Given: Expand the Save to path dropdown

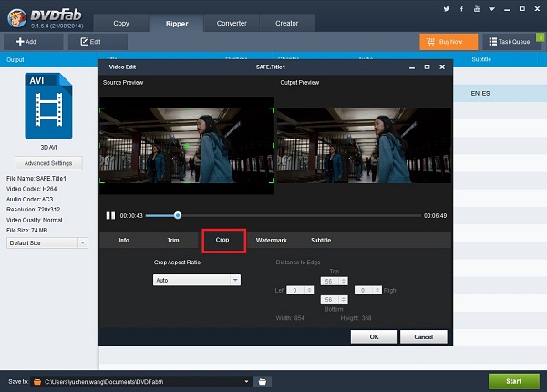Looking at the screenshot, I should (x=246, y=382).
